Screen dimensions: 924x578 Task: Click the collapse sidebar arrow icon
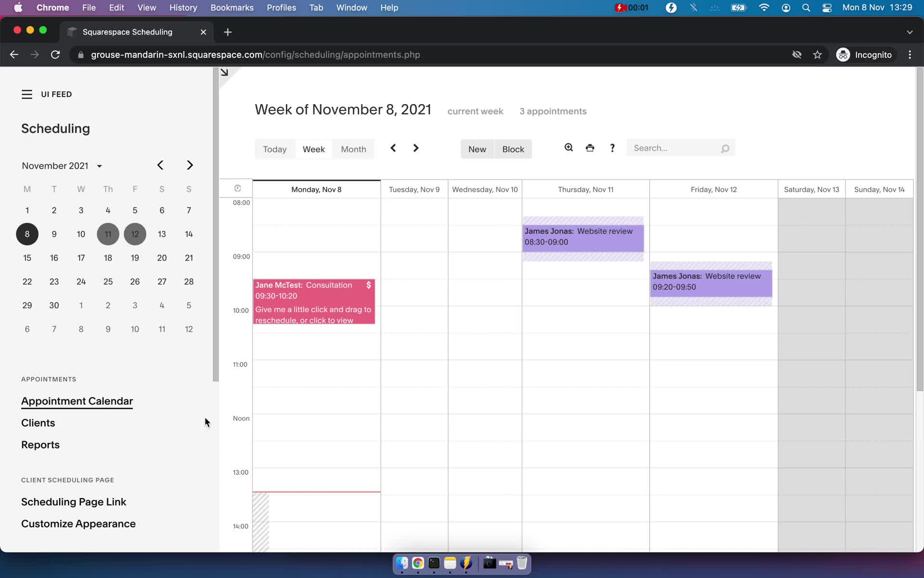(x=224, y=72)
